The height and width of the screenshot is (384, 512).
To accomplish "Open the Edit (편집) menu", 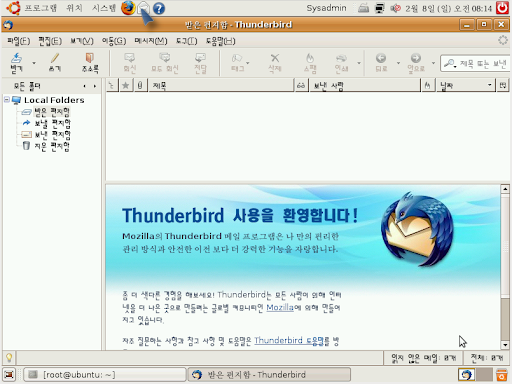I will 50,41.
